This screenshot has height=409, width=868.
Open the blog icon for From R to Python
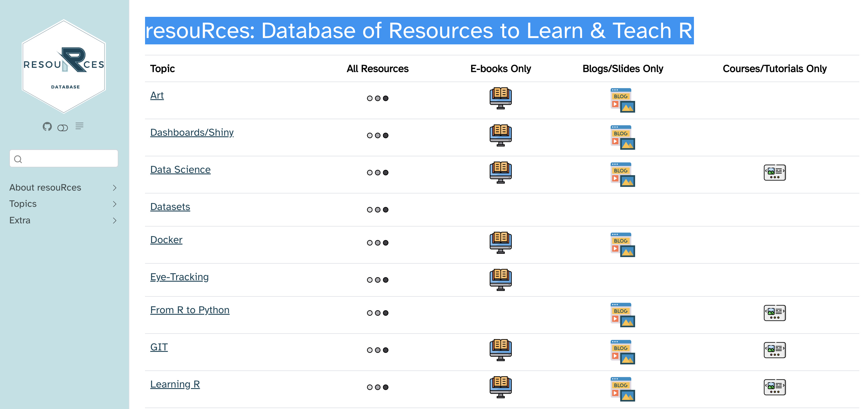(x=623, y=315)
